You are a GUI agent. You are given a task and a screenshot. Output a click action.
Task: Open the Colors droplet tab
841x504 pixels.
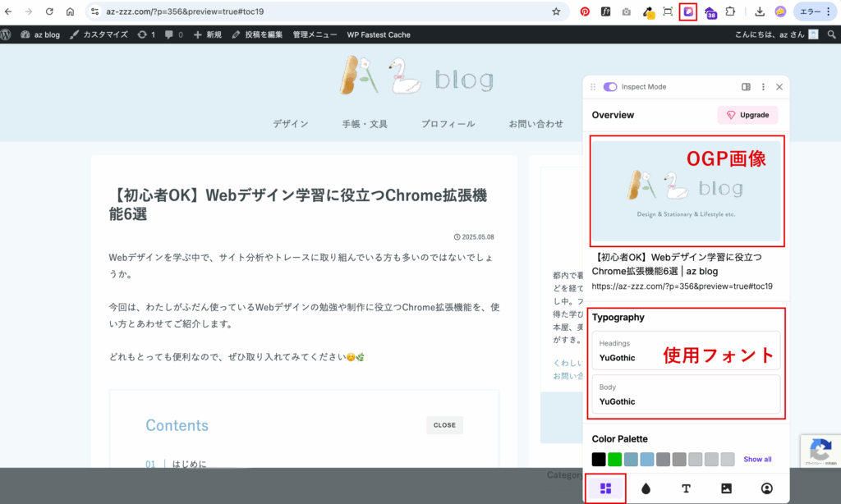point(646,488)
